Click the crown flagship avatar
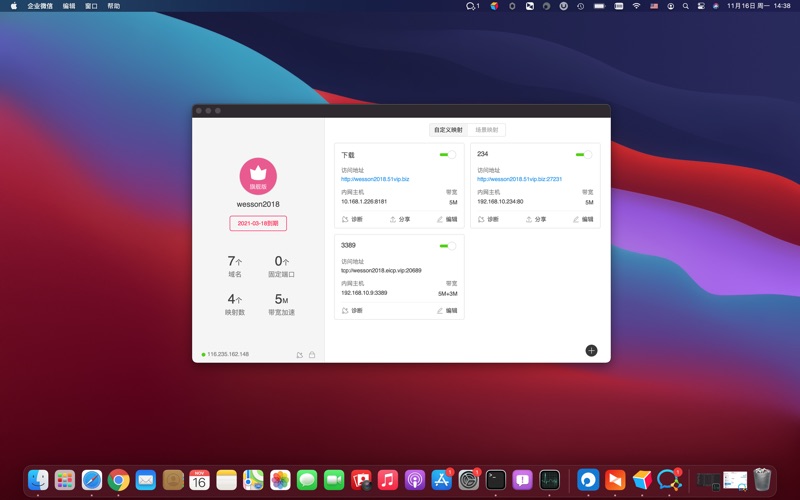This screenshot has height=500, width=800. coord(258,175)
